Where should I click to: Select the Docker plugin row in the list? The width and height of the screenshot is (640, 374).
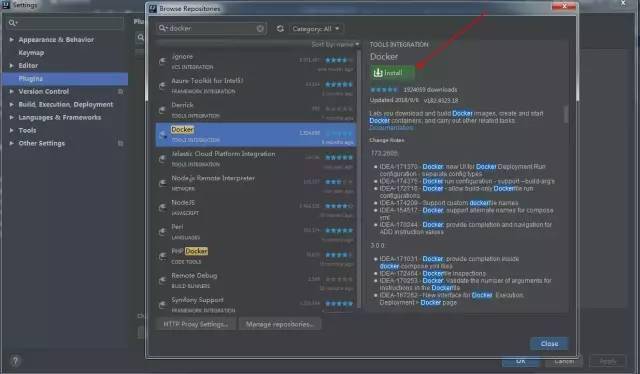coord(256,135)
